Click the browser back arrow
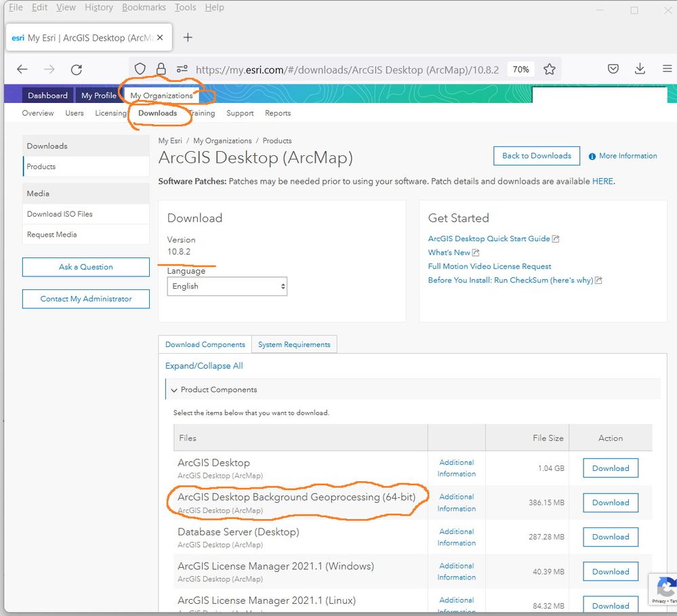This screenshot has width=677, height=616. pos(22,69)
